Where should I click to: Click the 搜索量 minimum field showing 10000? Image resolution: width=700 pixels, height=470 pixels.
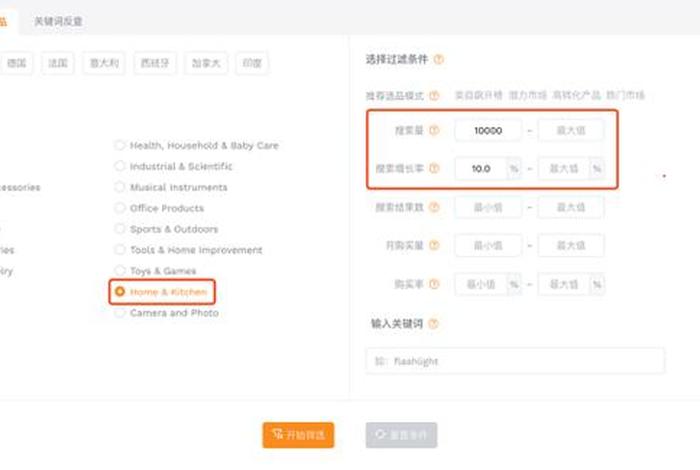489,130
